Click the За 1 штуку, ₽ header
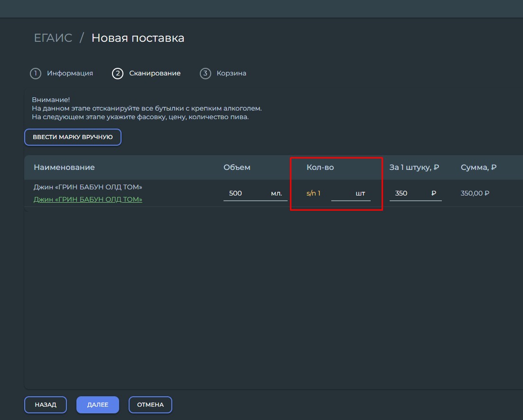Screen dimensions: 523x420 click(x=414, y=168)
